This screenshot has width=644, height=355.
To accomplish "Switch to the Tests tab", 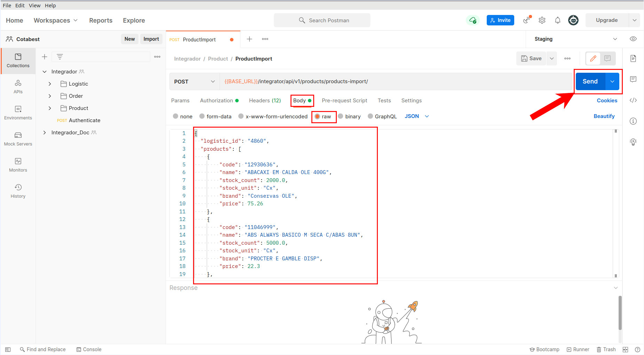I will click(x=384, y=101).
